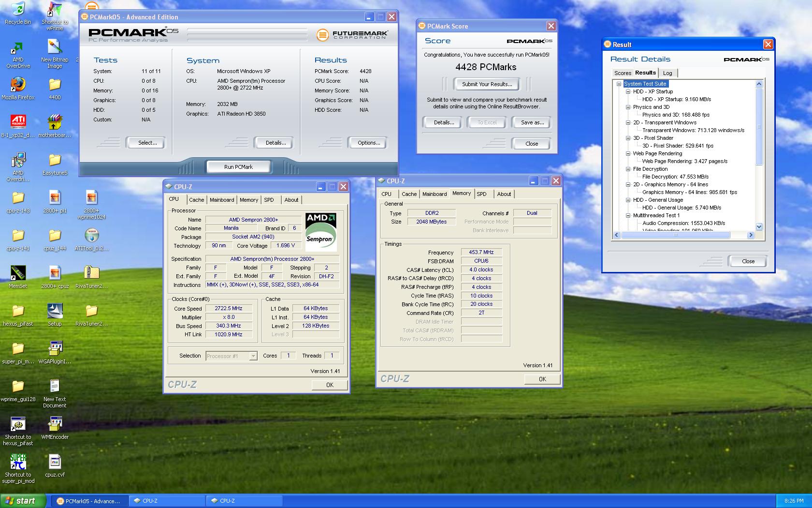This screenshot has width=812, height=508.
Task: Open the 2800+ wprime1024 image file
Action: 91,205
